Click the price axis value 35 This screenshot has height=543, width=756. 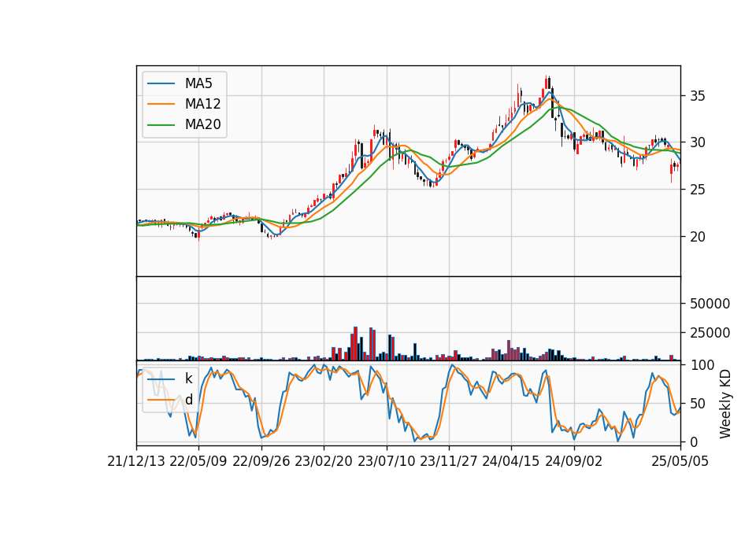[698, 96]
